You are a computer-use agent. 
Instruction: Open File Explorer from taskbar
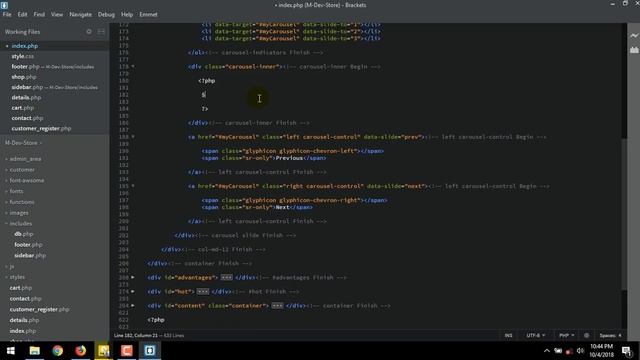[35, 351]
